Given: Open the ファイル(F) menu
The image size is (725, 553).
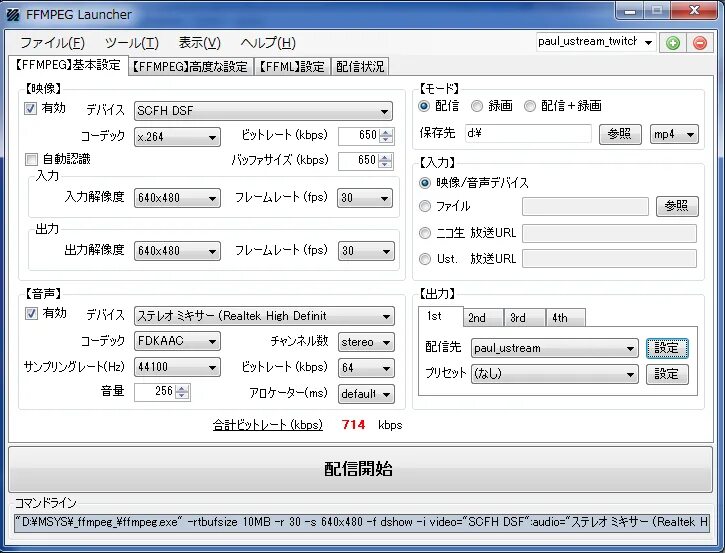Looking at the screenshot, I should coord(52,43).
